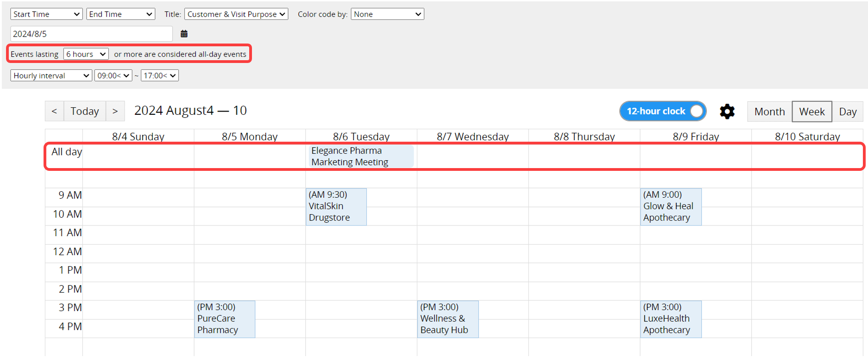This screenshot has height=357, width=868.
Task: Click the Today button
Action: click(85, 111)
